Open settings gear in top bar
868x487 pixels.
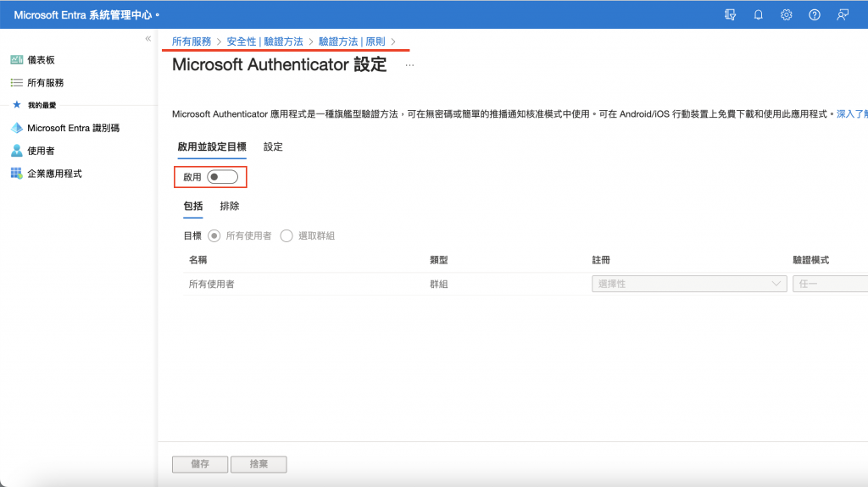click(786, 15)
